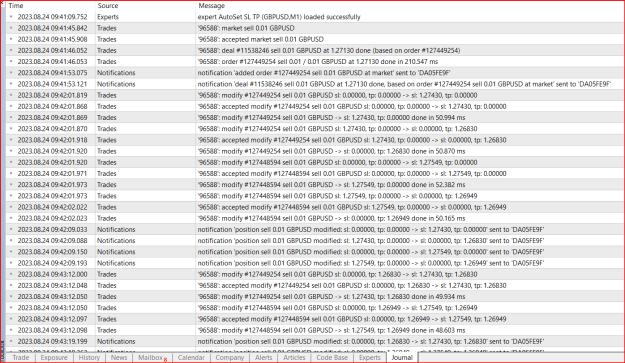This screenshot has width=625, height=363.
Task: Select the row with time 09:42:01.868
Action: point(315,106)
